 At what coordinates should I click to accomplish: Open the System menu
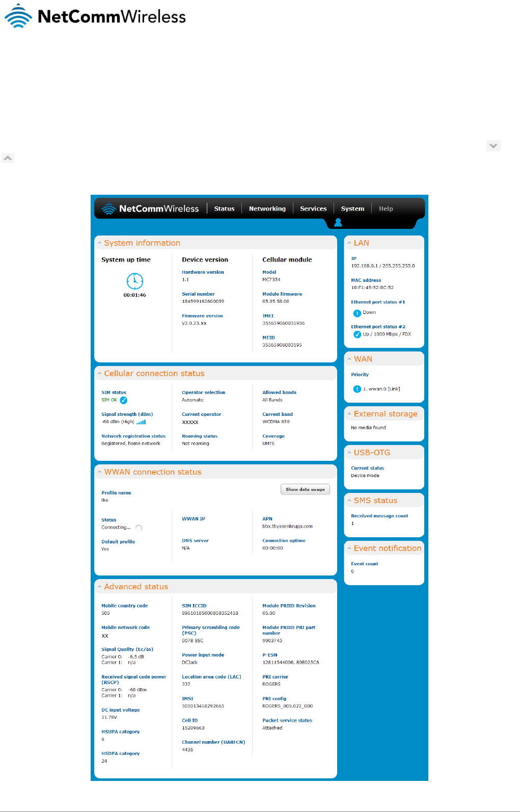tap(352, 208)
